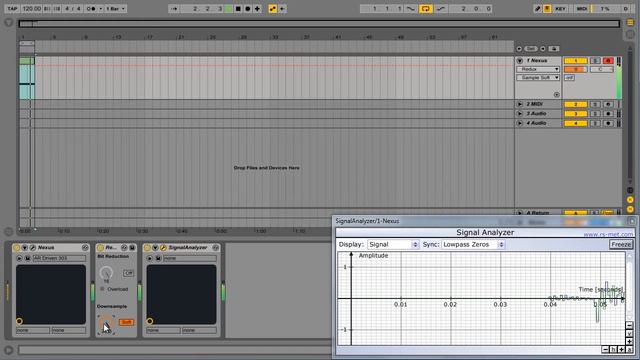Open the Sample Soft parameter chooser dropdown
The height and width of the screenshot is (360, 640).
[x=538, y=78]
